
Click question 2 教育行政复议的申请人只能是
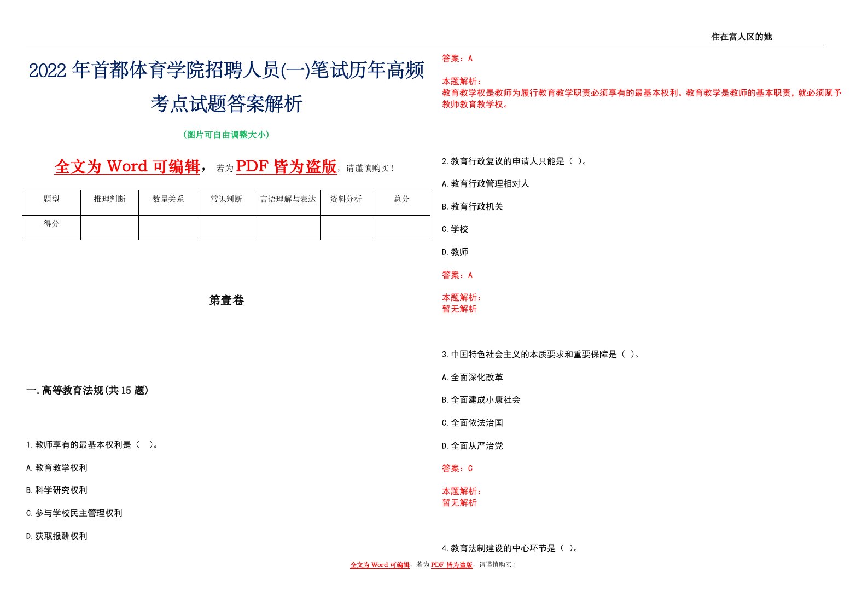[515, 161]
